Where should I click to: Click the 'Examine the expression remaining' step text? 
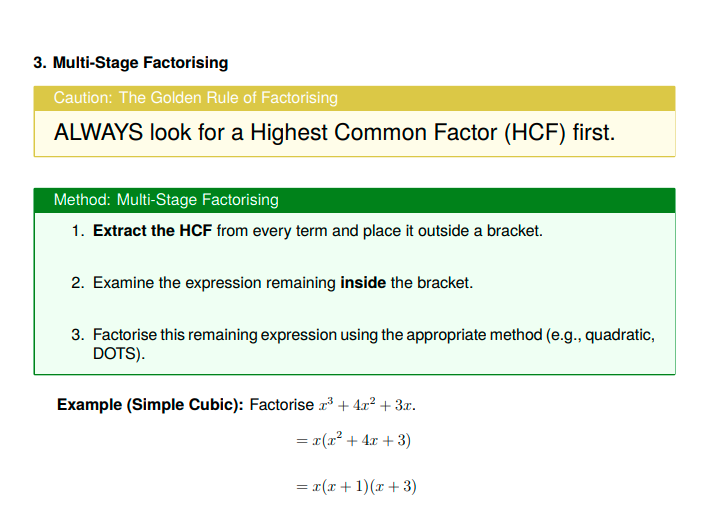[214, 283]
